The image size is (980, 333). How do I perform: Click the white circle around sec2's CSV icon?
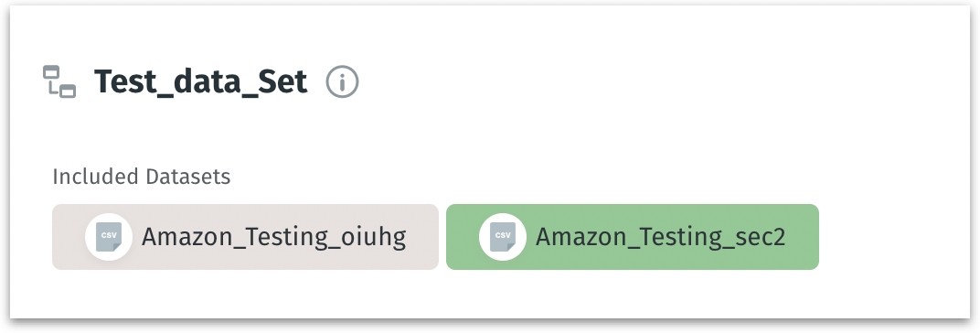coord(503,237)
